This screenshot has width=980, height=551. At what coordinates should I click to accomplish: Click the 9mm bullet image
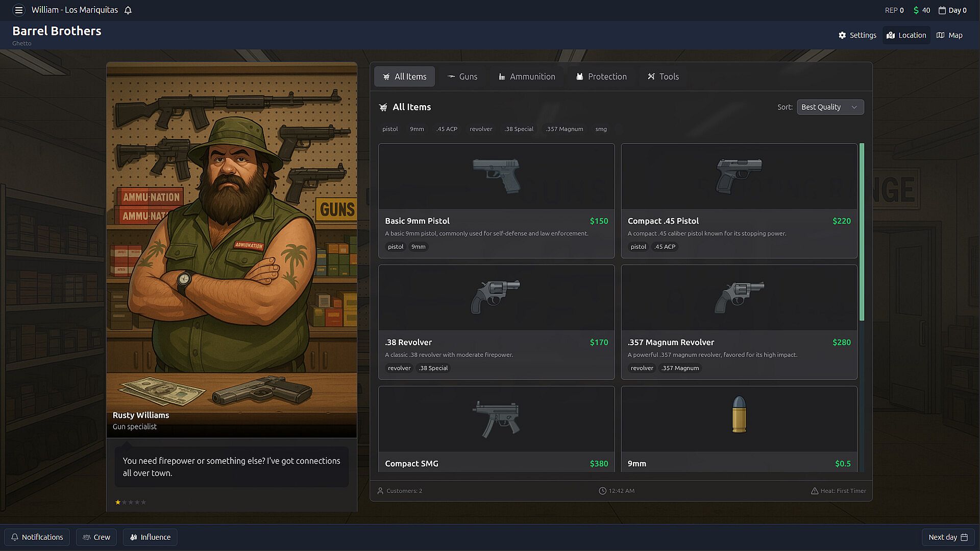pyautogui.click(x=739, y=415)
